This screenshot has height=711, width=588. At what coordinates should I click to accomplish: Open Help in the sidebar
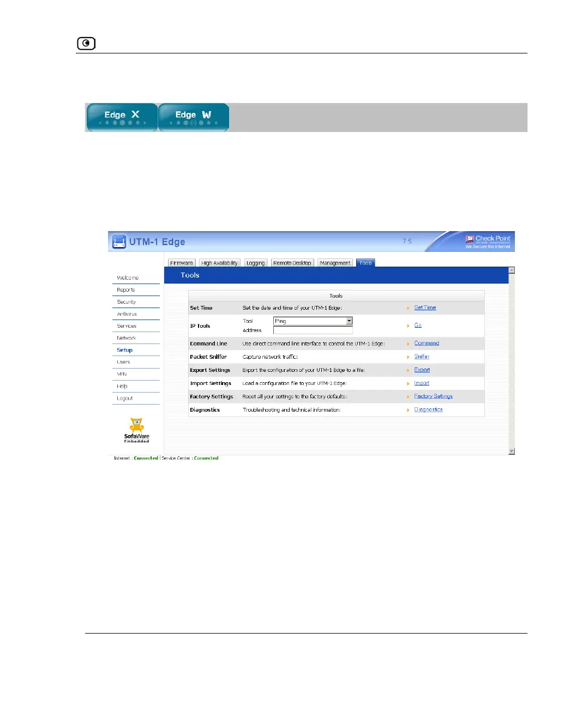click(x=122, y=386)
